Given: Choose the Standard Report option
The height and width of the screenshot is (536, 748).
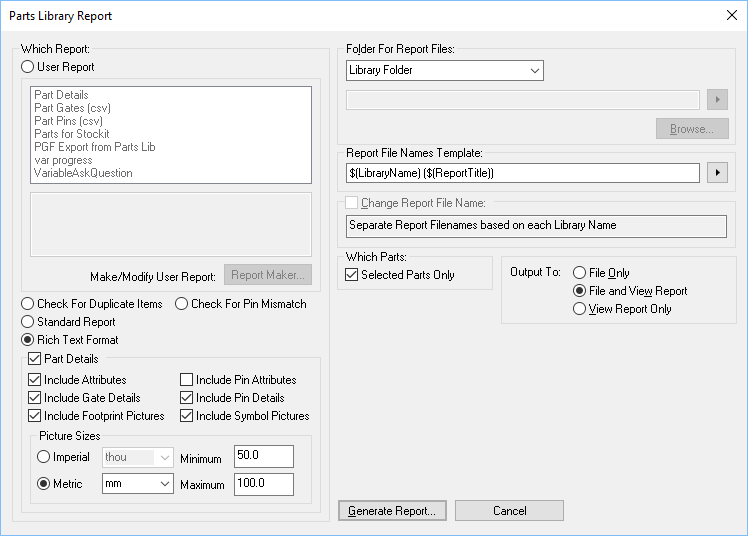Looking at the screenshot, I should coord(28,322).
